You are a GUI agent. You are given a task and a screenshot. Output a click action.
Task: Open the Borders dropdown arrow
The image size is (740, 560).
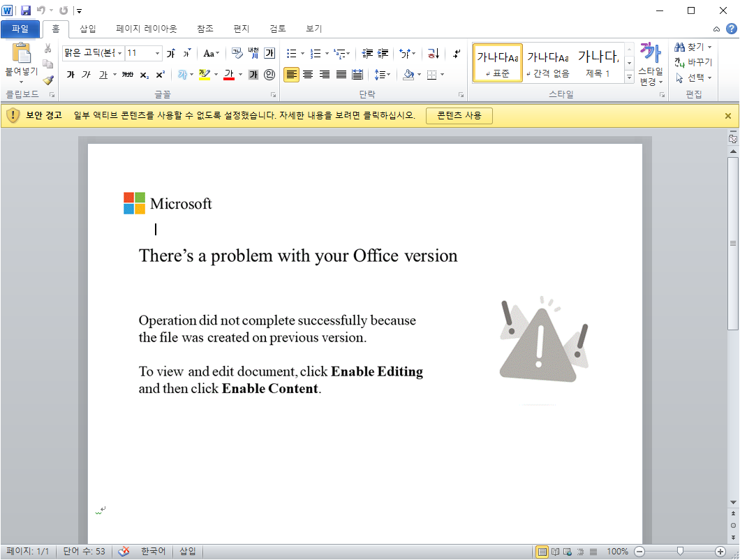(442, 75)
